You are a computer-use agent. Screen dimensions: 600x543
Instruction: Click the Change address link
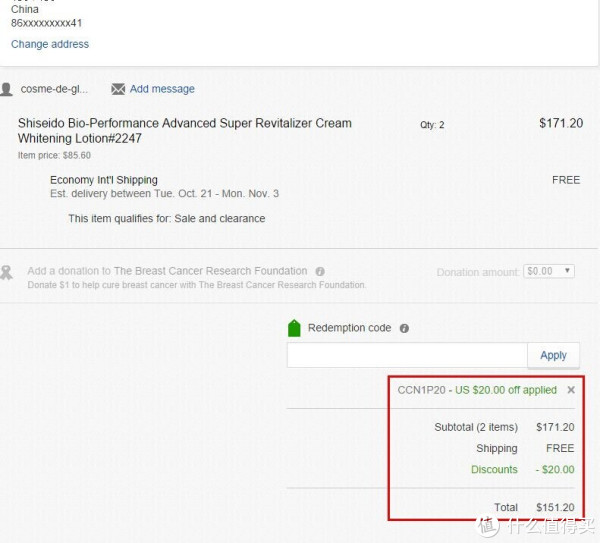[x=50, y=44]
